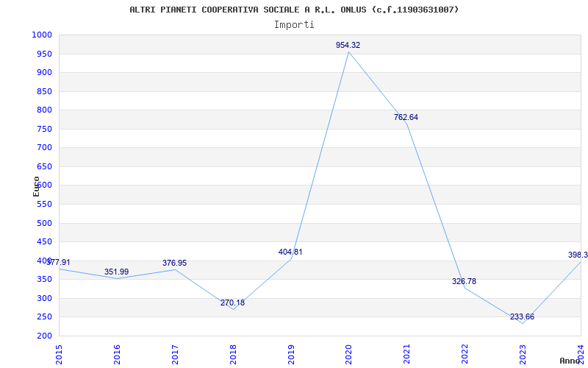Click the Euro y-axis title
The image size is (588, 368).
[x=36, y=186]
